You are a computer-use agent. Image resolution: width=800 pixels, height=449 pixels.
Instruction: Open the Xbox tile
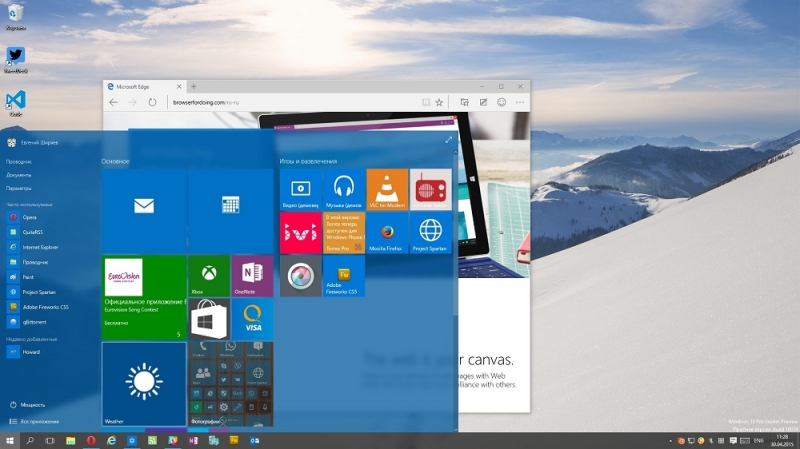coord(209,276)
